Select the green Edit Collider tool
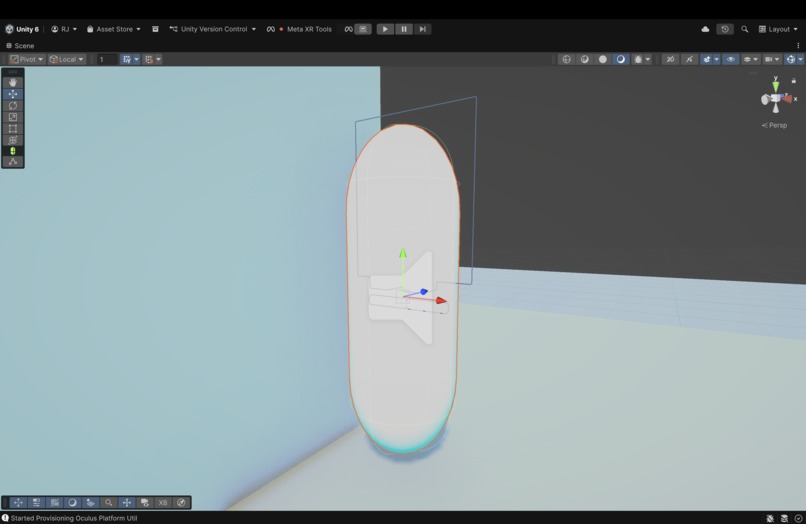 13,151
